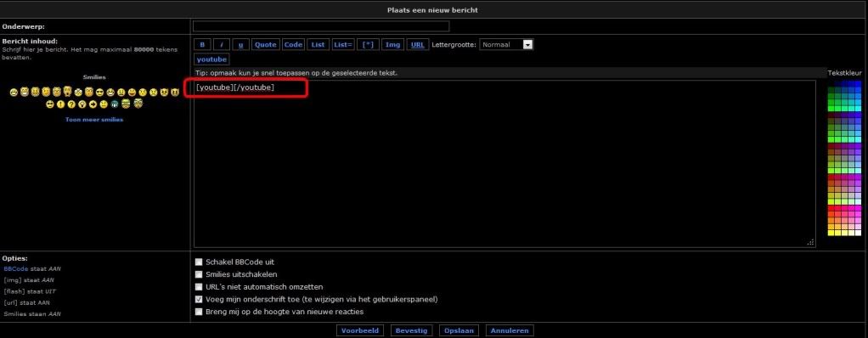This screenshot has width=868, height=338.
Task: Open Toon meer smilies link
Action: (x=94, y=120)
